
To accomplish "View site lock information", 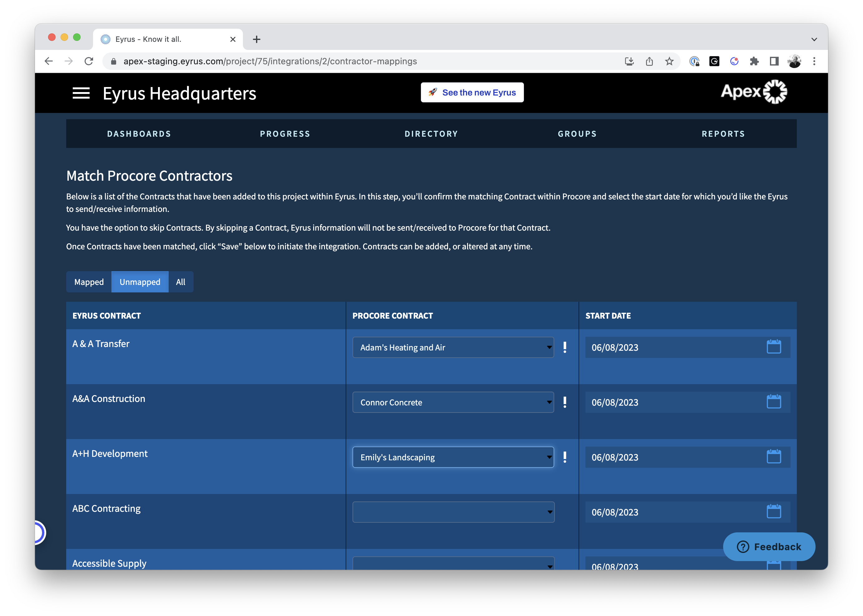I will click(x=113, y=61).
